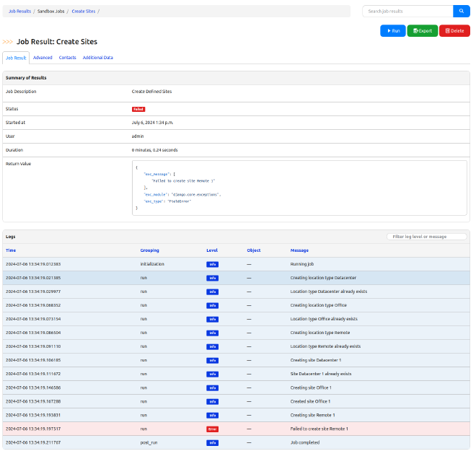Select the Job Result tab
476x451 pixels.
tap(15, 58)
